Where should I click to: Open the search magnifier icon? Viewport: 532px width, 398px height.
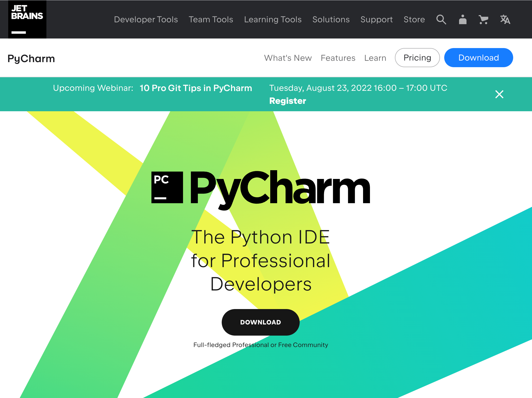click(441, 19)
